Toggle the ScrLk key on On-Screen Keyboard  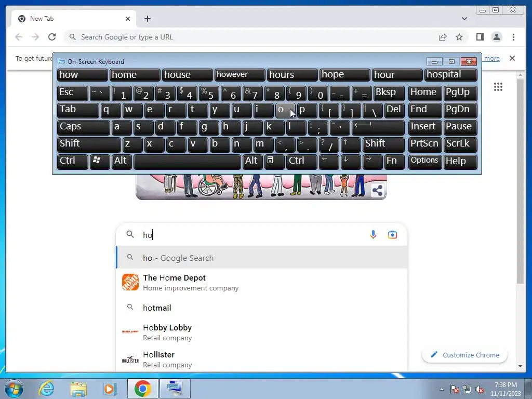coord(460,144)
